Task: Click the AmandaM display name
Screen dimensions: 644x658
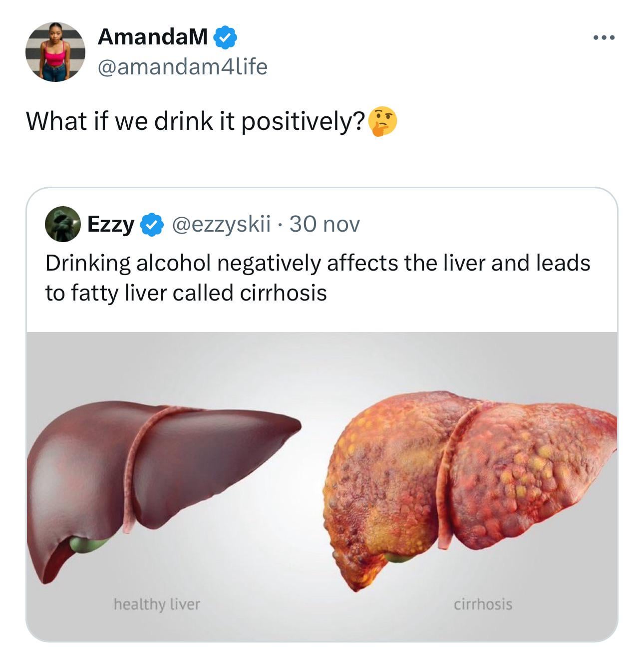Action: click(152, 36)
